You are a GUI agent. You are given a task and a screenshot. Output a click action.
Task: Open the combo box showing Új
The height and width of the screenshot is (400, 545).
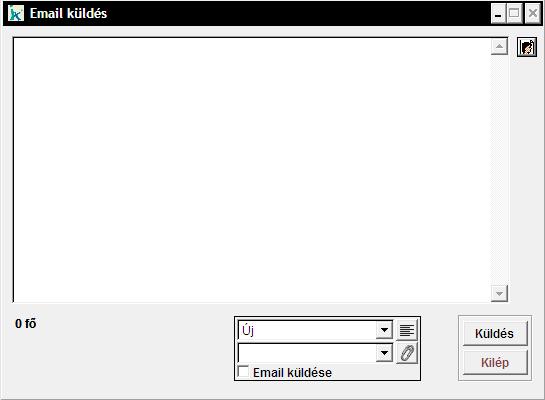(315, 330)
